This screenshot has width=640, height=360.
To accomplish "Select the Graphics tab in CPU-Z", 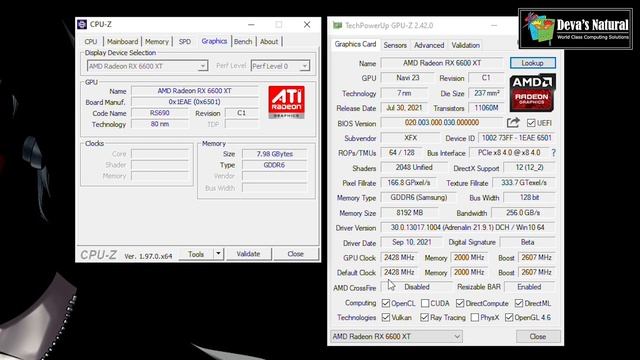I will pyautogui.click(x=214, y=41).
